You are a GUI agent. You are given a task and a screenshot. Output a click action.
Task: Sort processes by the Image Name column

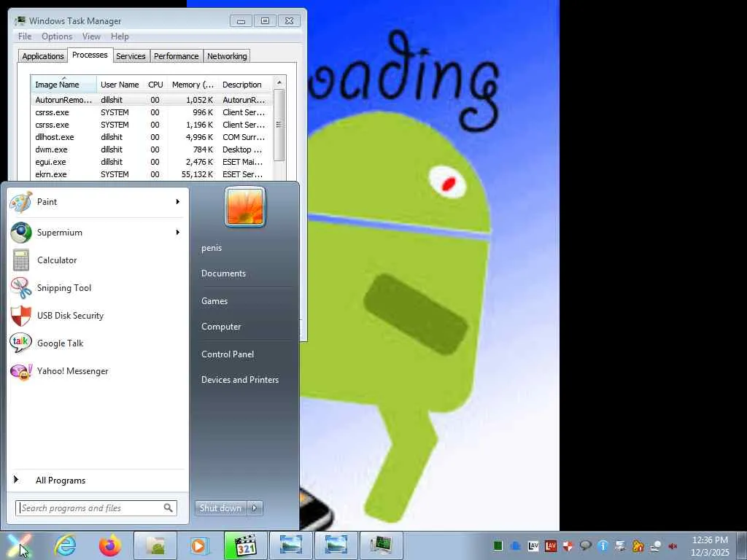[x=64, y=85]
